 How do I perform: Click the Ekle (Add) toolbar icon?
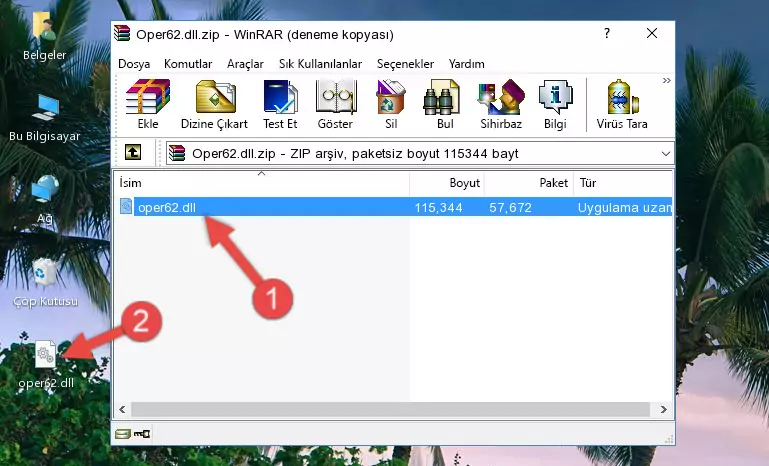[148, 104]
